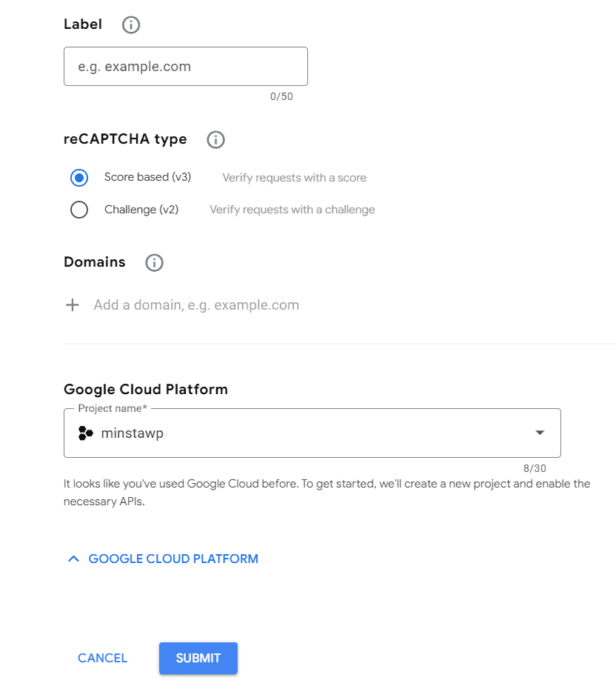Select the Google Cloud Platform section header
Image resolution: width=616 pixels, height=689 pixels.
(x=146, y=389)
